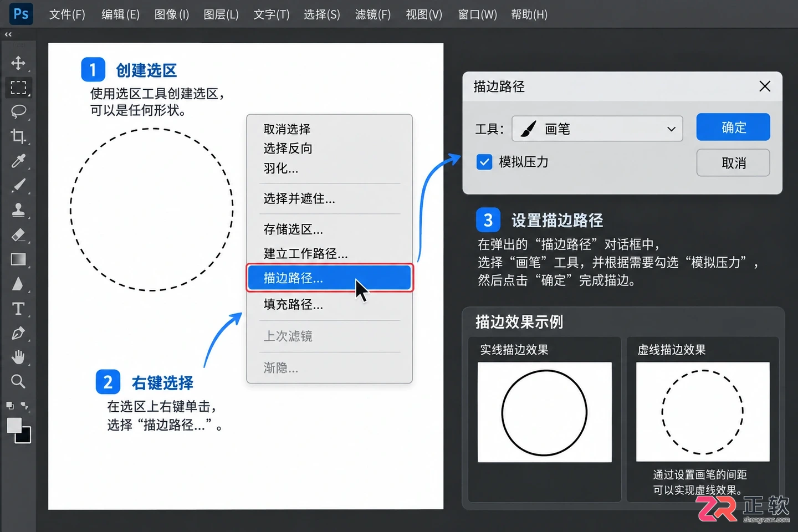The width and height of the screenshot is (798, 532).
Task: Swap foreground and background colors
Action: pyautogui.click(x=25, y=406)
